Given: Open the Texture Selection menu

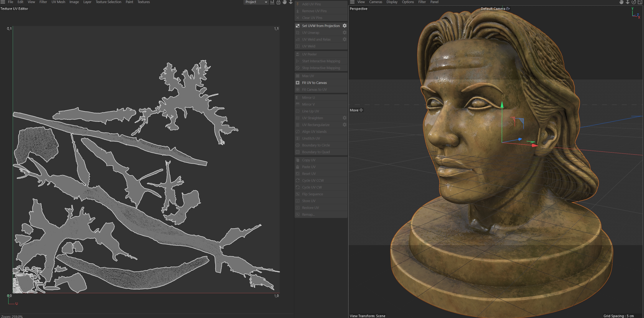Looking at the screenshot, I should [x=108, y=2].
